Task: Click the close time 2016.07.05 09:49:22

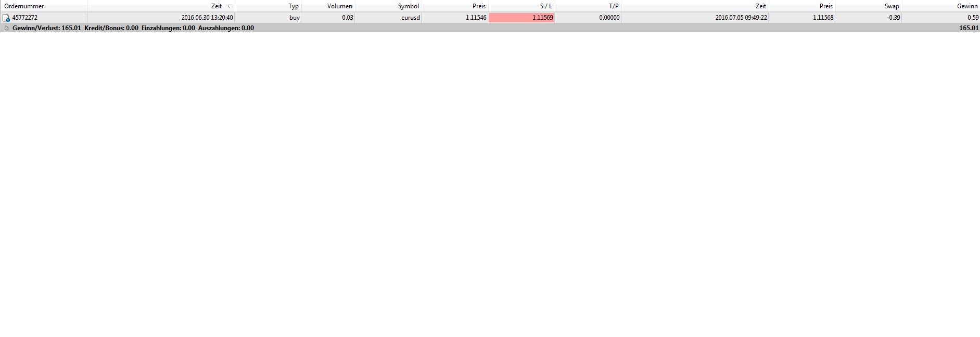Action: coord(741,18)
